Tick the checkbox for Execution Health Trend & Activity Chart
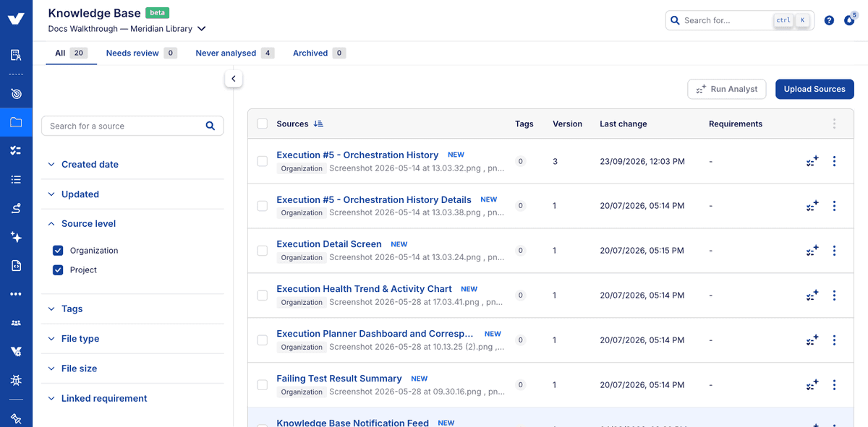This screenshot has width=868, height=427. tap(262, 296)
